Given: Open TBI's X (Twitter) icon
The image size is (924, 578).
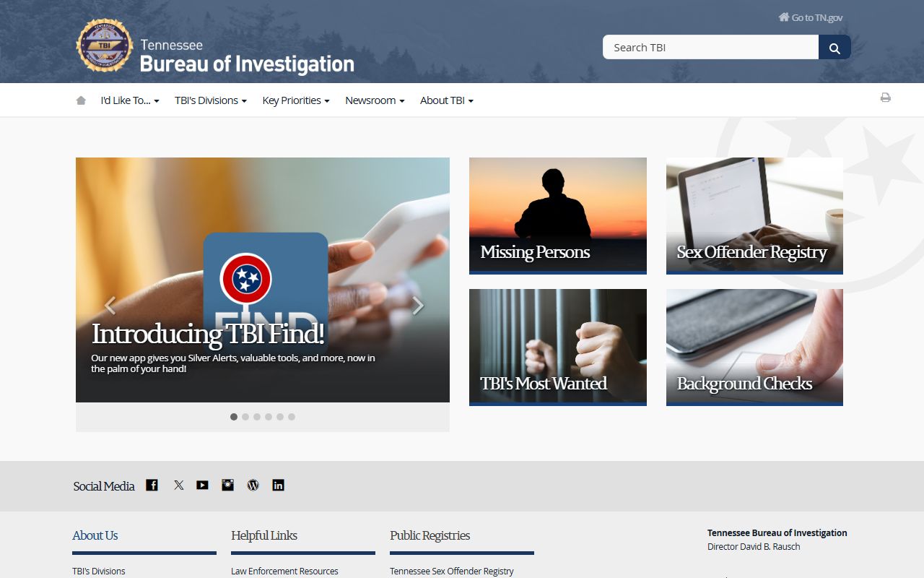Looking at the screenshot, I should click(178, 485).
